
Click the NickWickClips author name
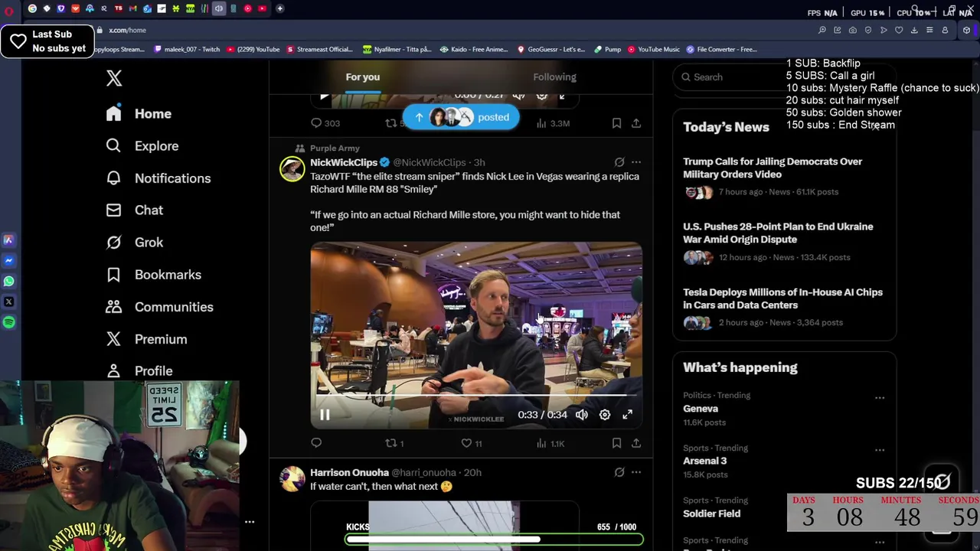click(344, 162)
